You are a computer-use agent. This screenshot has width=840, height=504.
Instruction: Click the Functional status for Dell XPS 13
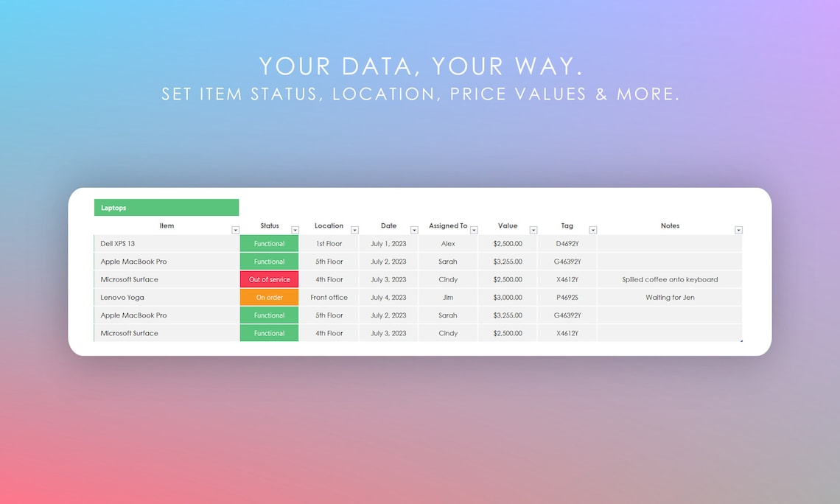coord(269,243)
